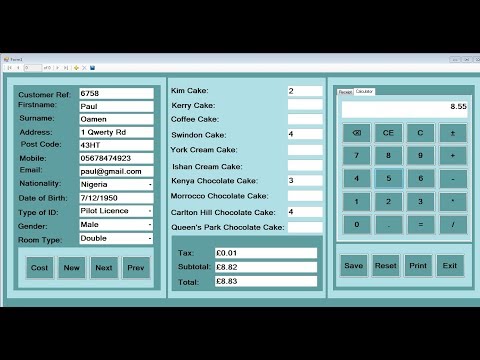Click the Print button
480x360 pixels.
pos(418,266)
